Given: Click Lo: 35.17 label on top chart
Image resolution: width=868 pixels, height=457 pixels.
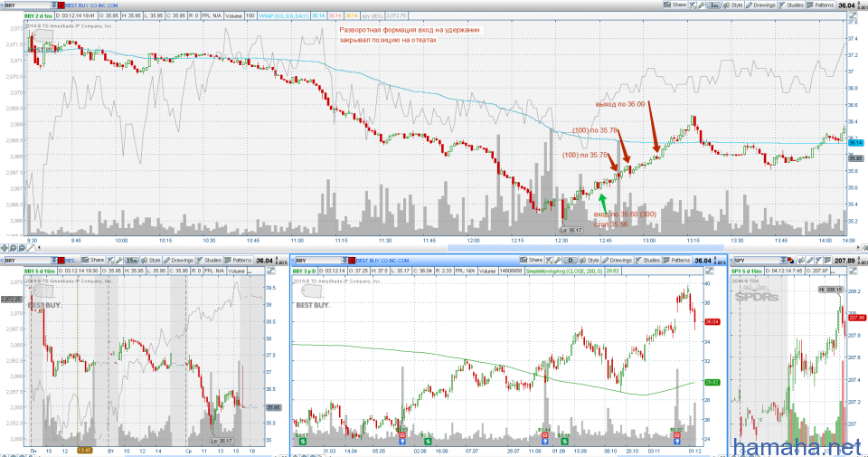Looking at the screenshot, I should 571,230.
